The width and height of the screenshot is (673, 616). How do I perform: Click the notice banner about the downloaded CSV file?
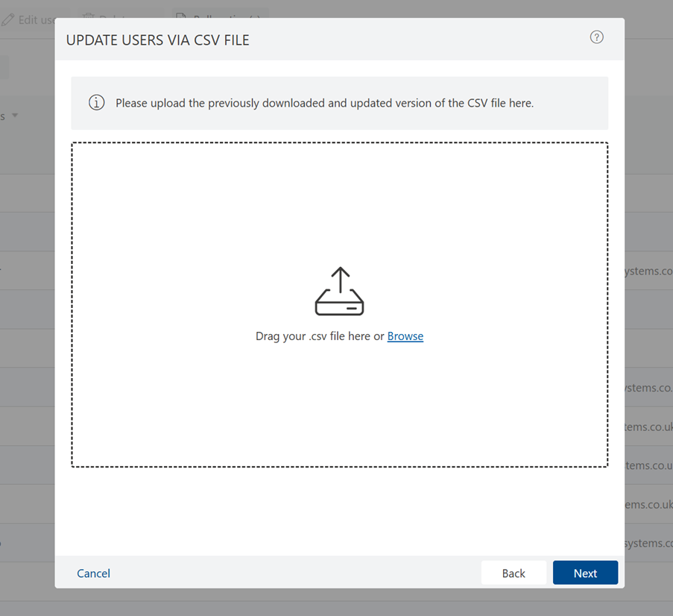click(x=339, y=102)
